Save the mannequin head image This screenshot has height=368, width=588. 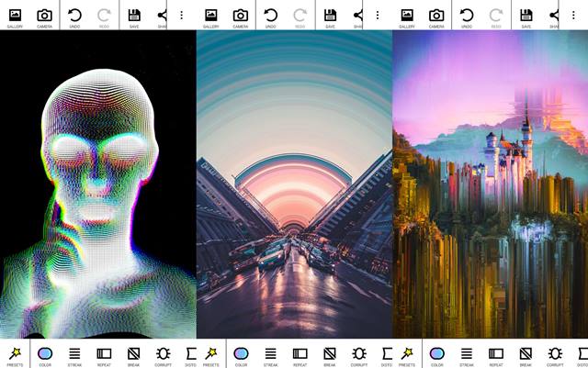pyautogui.click(x=134, y=18)
